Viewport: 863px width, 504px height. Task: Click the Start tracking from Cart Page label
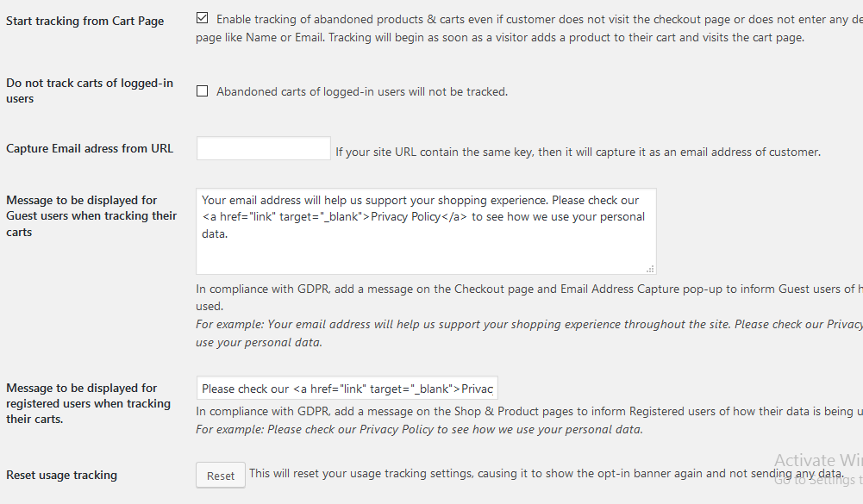point(84,21)
